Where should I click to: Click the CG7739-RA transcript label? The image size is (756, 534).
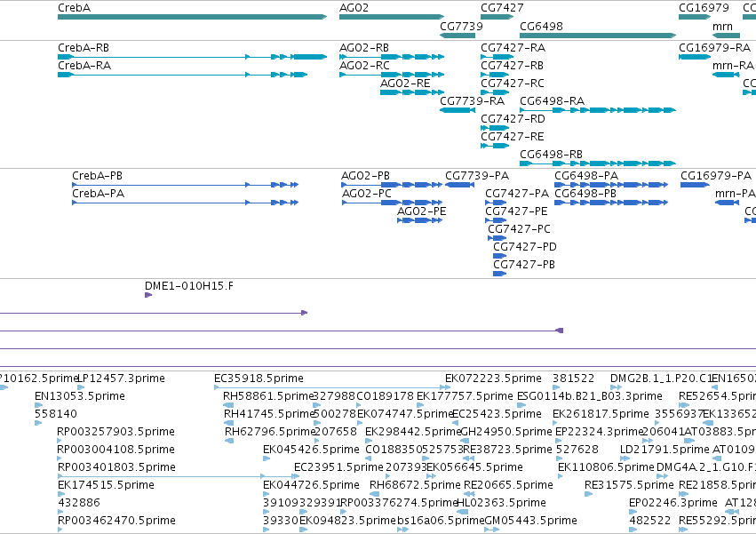[472, 101]
